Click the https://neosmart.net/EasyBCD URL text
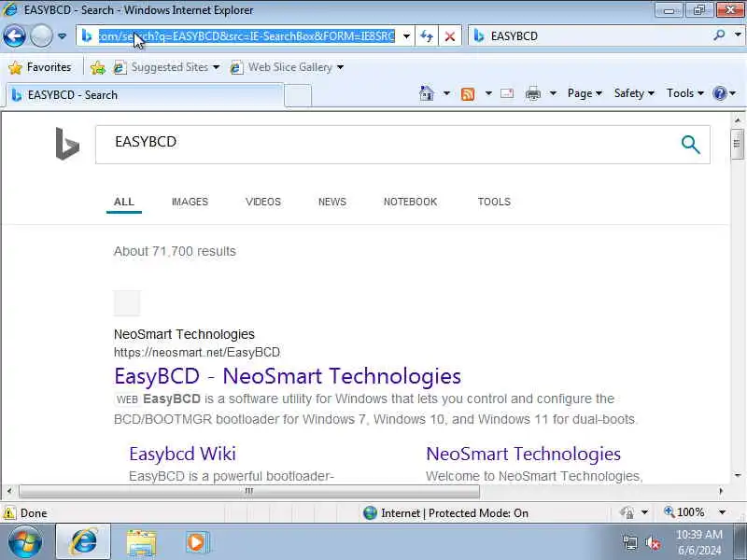747x560 pixels. (x=197, y=353)
